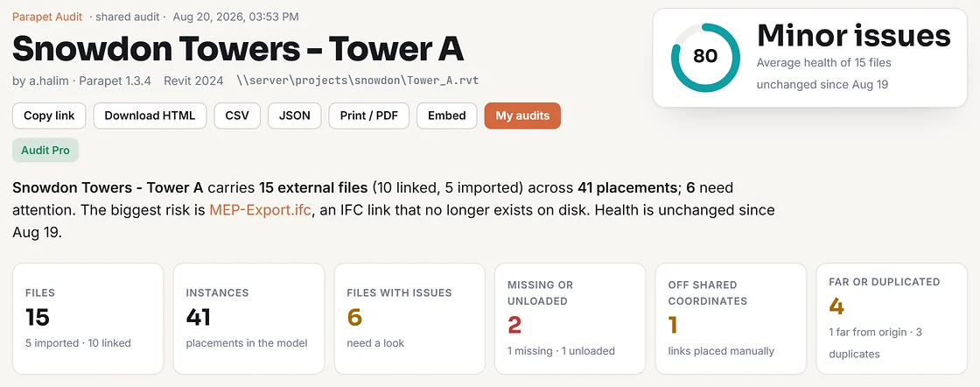Follow the MEP-Export.ifc link
The width and height of the screenshot is (980, 387).
coord(260,210)
